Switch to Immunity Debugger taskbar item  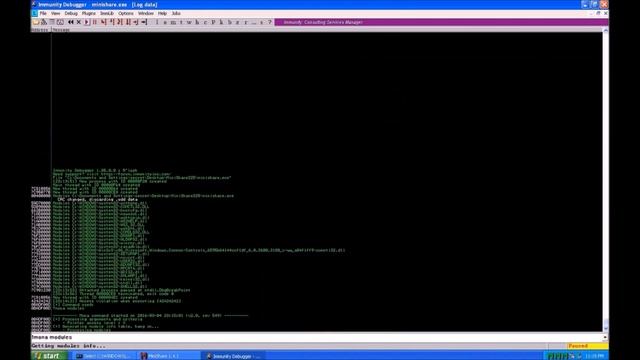(233, 356)
